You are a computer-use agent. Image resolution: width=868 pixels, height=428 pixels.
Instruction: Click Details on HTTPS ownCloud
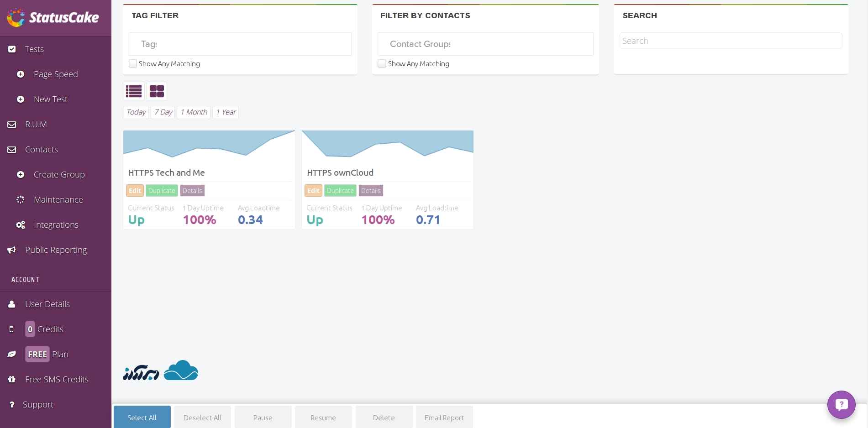pos(371,191)
